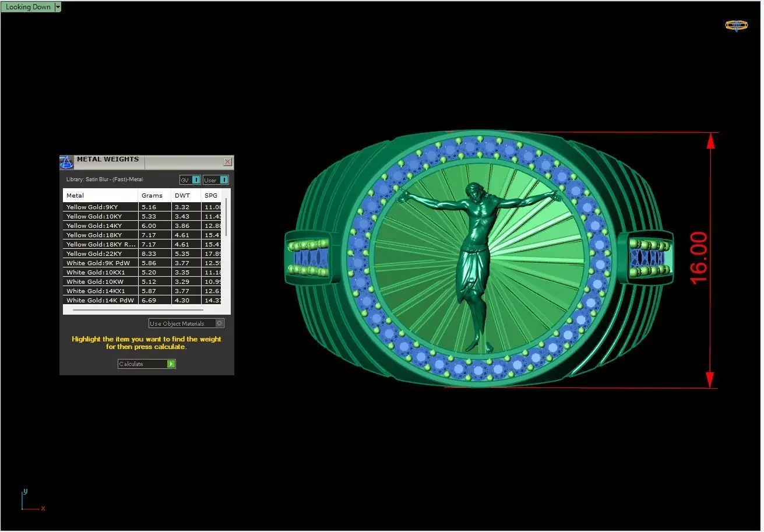
Task: Click the Metal Weights scale icon
Action: (66, 163)
